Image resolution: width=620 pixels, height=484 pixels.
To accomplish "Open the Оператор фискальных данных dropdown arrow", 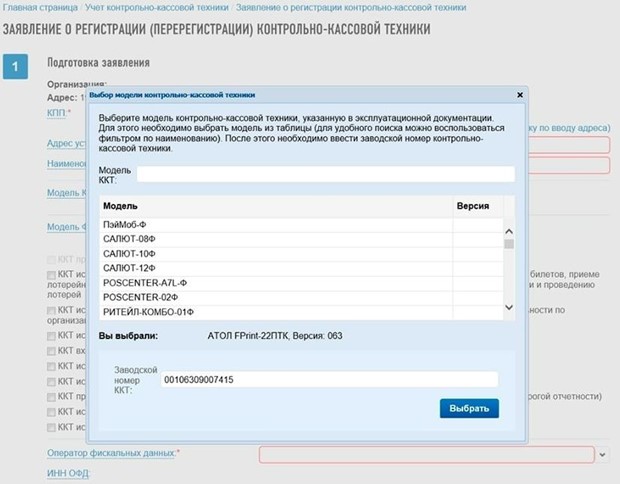I will [602, 455].
